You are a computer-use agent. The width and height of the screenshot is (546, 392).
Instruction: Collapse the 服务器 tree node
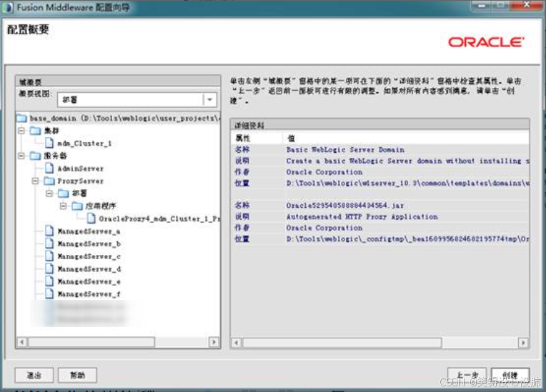(21, 156)
